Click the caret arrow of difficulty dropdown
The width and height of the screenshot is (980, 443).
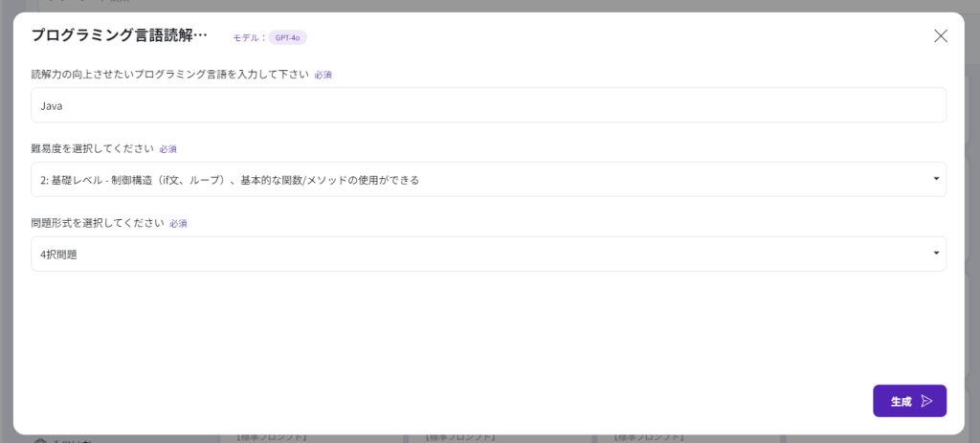point(934,179)
